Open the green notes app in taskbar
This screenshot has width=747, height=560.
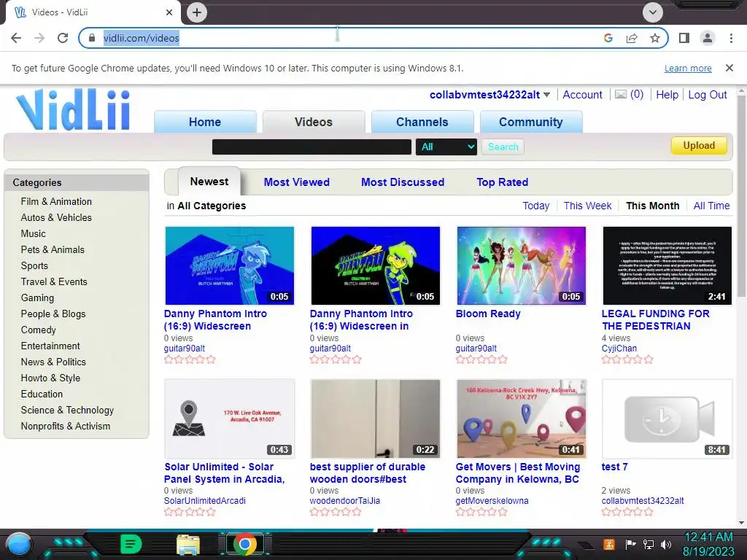coord(131,544)
